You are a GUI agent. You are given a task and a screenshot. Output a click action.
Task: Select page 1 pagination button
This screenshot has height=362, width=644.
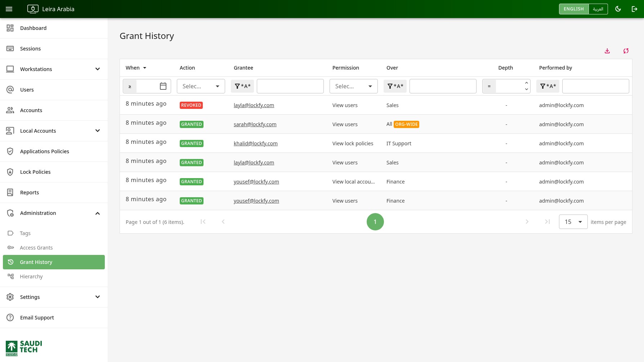pos(375,222)
